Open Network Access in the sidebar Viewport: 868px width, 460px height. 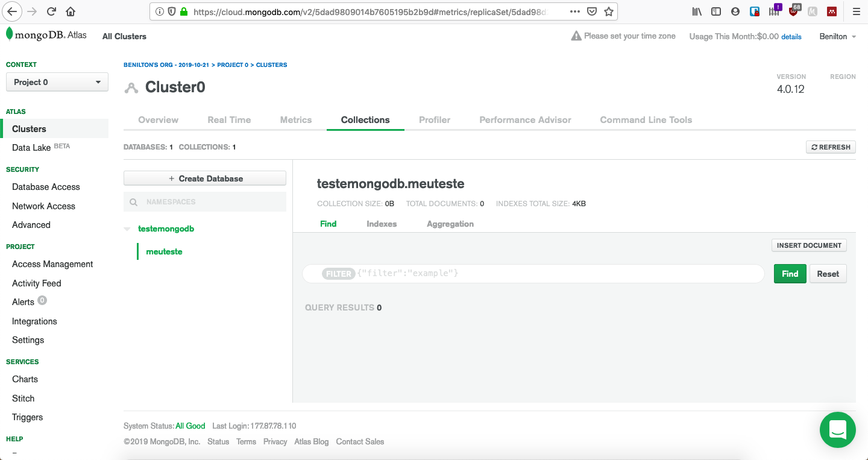click(x=43, y=206)
